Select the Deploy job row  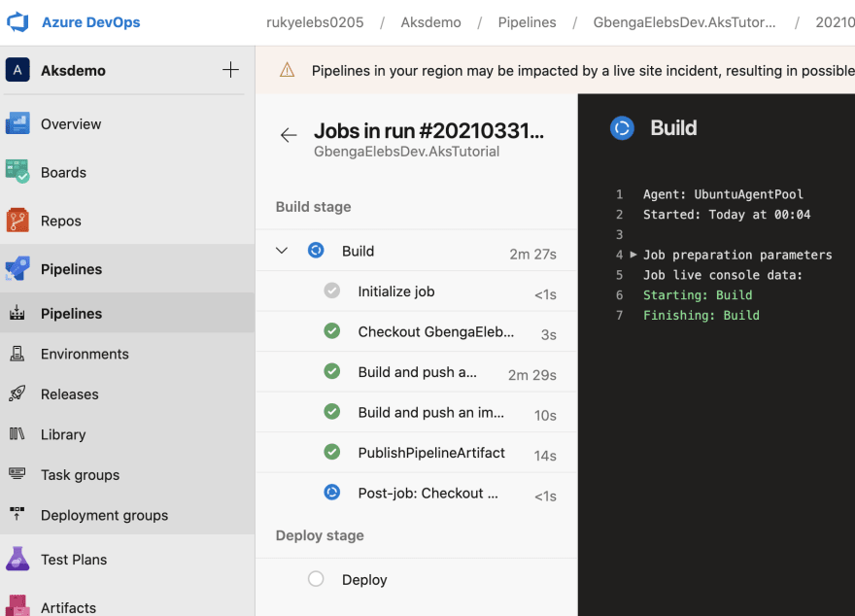416,579
